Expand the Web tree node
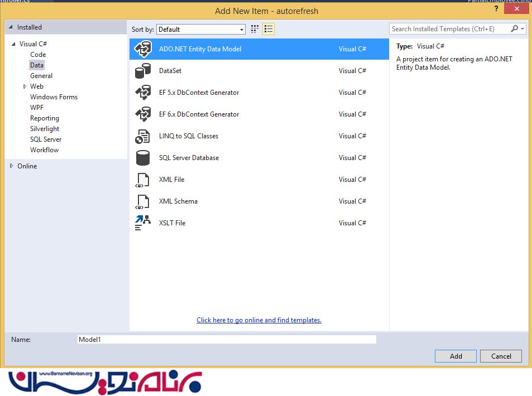The height and width of the screenshot is (396, 532). coord(25,86)
